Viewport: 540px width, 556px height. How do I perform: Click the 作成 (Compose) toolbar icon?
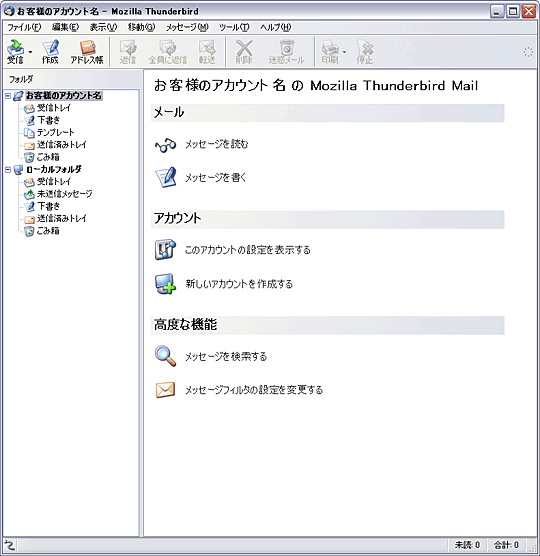click(50, 52)
